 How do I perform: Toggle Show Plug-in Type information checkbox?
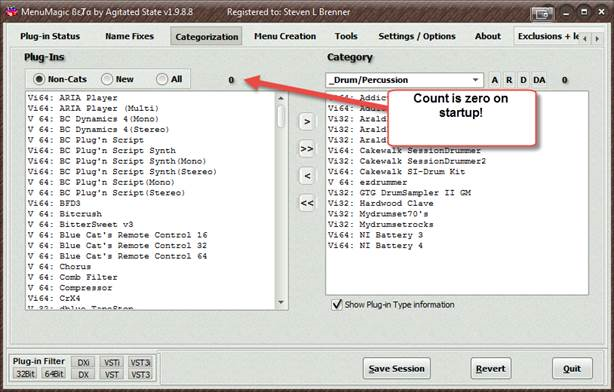click(337, 304)
